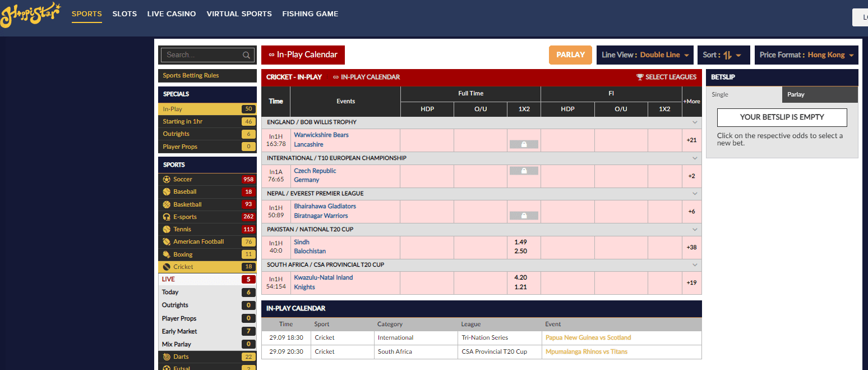Click the red In-Play Calendar button
Screen dimensions: 868x370
tap(303, 55)
